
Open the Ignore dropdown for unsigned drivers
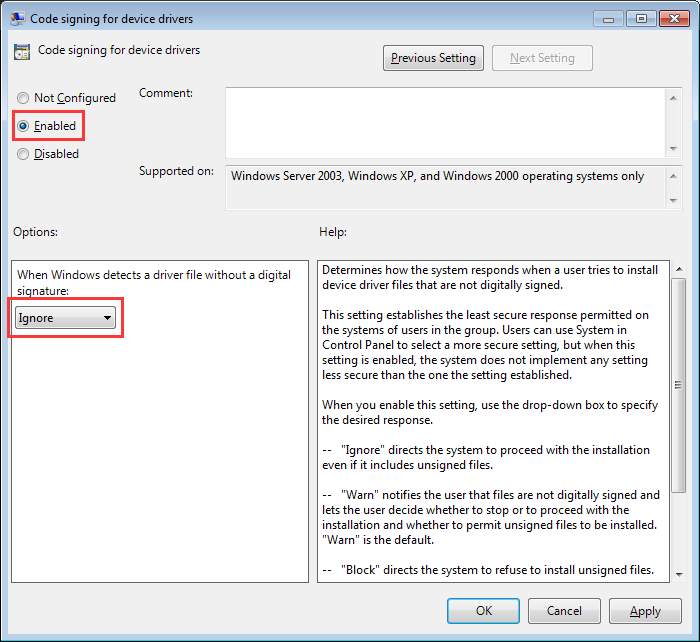pos(65,318)
